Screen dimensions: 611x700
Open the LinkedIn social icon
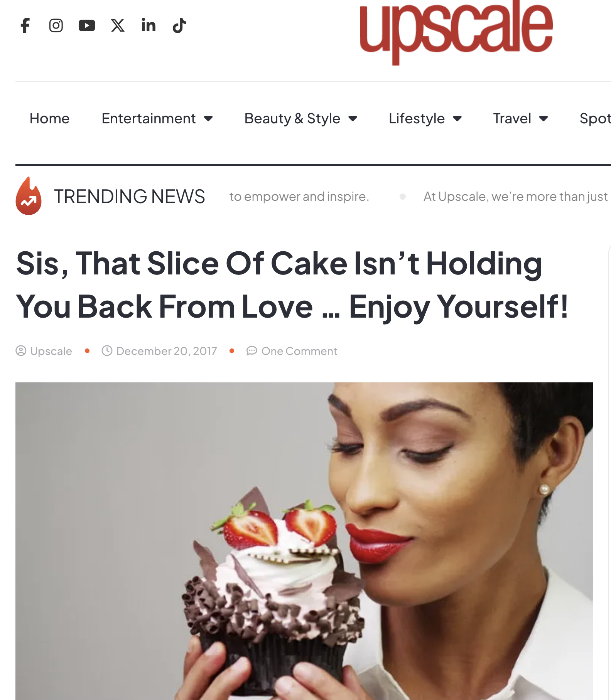(x=149, y=25)
